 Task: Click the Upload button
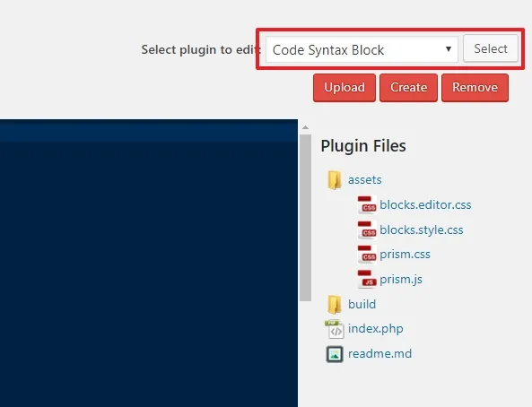click(344, 88)
